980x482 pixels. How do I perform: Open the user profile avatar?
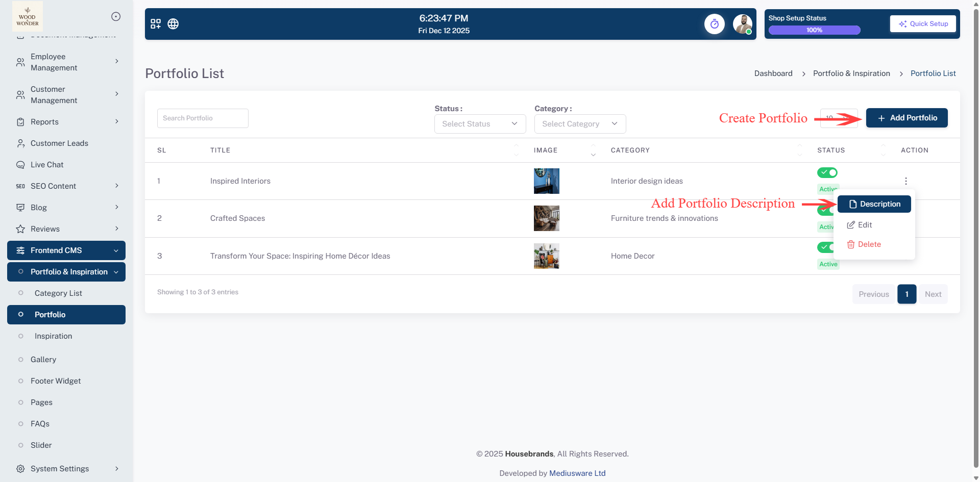[x=742, y=24]
